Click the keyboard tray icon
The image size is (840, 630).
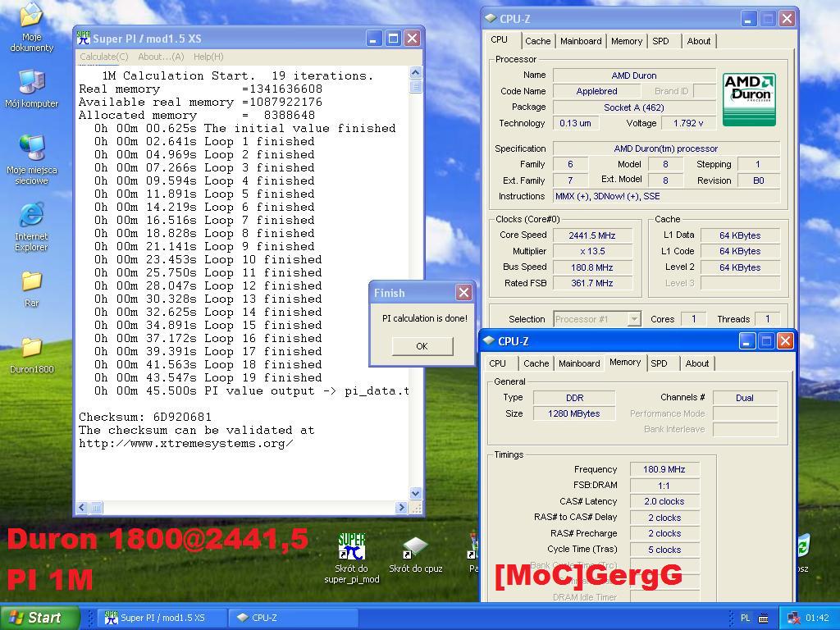[764, 618]
